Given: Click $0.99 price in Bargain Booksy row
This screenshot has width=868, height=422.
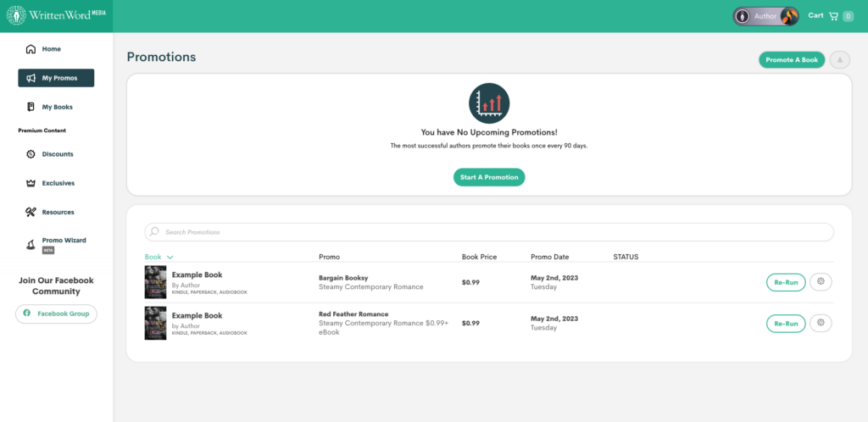Looking at the screenshot, I should 470,282.
